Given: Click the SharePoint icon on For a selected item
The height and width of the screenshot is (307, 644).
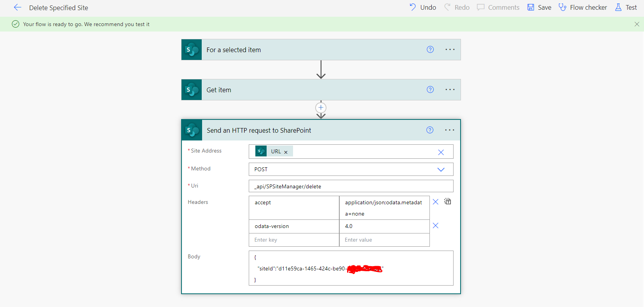Looking at the screenshot, I should tap(192, 49).
